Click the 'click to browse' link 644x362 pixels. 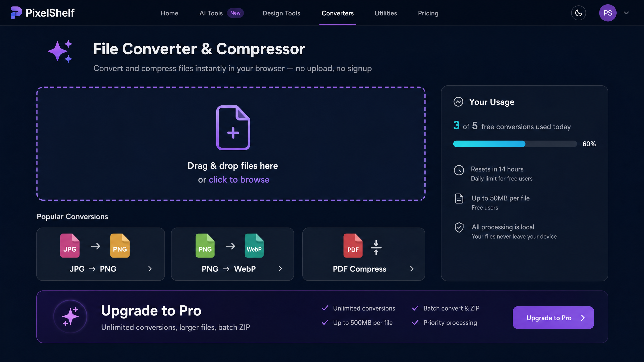pos(239,179)
